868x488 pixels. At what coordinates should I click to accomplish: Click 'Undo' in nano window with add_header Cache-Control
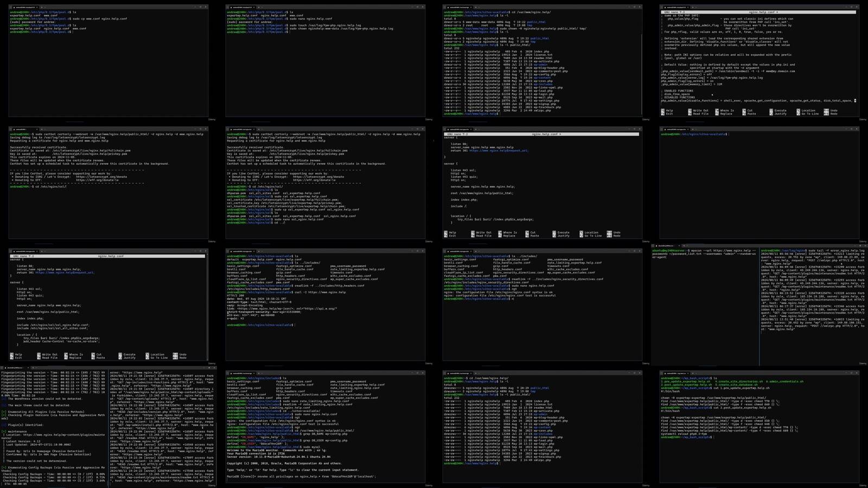point(183,355)
